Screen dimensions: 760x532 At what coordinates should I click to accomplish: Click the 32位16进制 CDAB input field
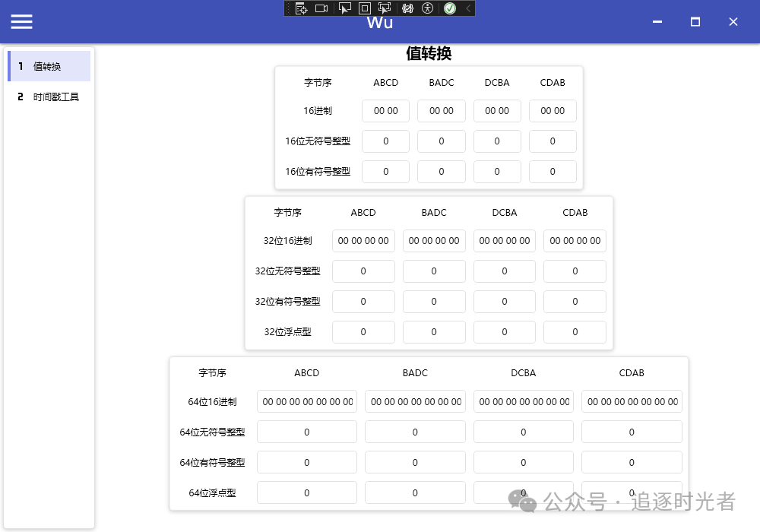click(x=575, y=241)
